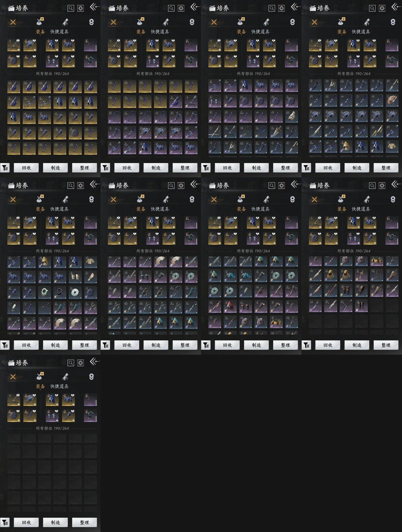Open stacked coin icon in top-left panel
402x532 pixels.
coord(91,22)
